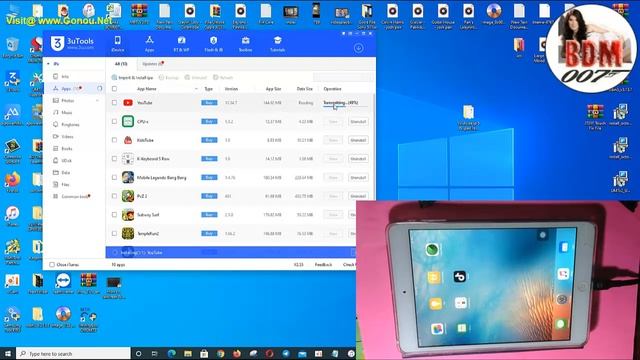640x360 pixels.
Task: Select Apps in the left sidebar
Action: tap(67, 88)
